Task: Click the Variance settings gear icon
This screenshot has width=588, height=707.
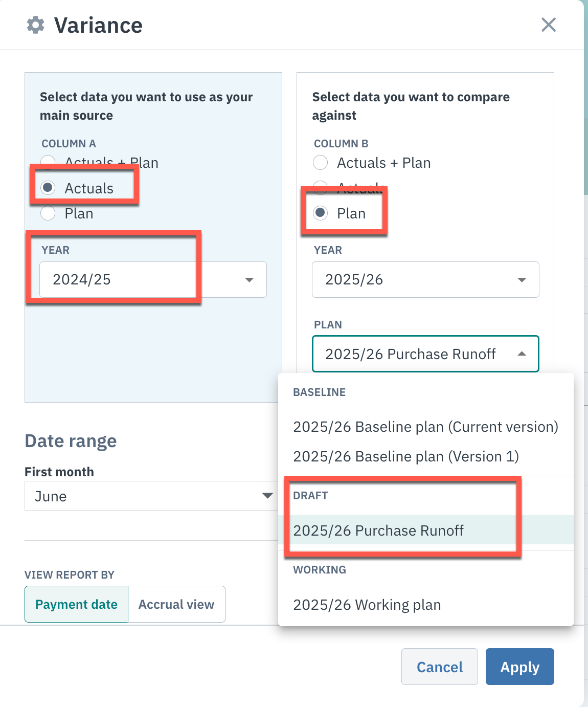Action: point(36,25)
